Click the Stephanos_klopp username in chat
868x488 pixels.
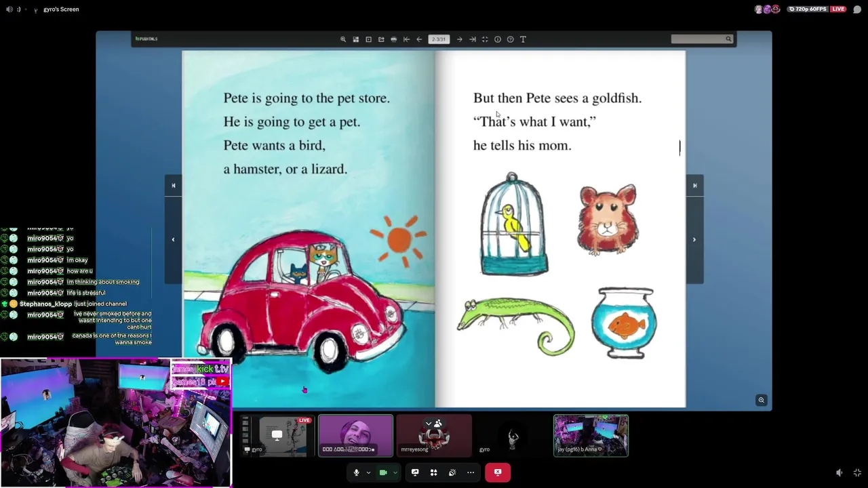click(45, 304)
